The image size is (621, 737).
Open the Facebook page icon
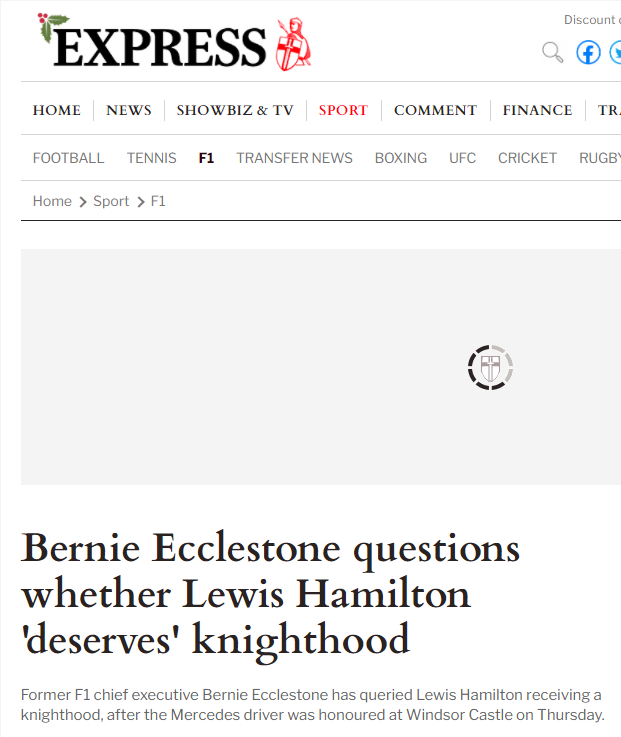click(x=588, y=52)
